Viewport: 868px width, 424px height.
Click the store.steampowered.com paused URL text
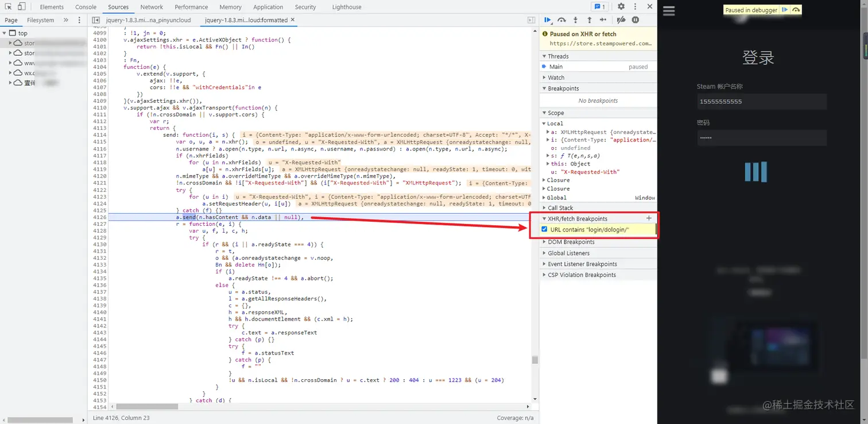600,43
